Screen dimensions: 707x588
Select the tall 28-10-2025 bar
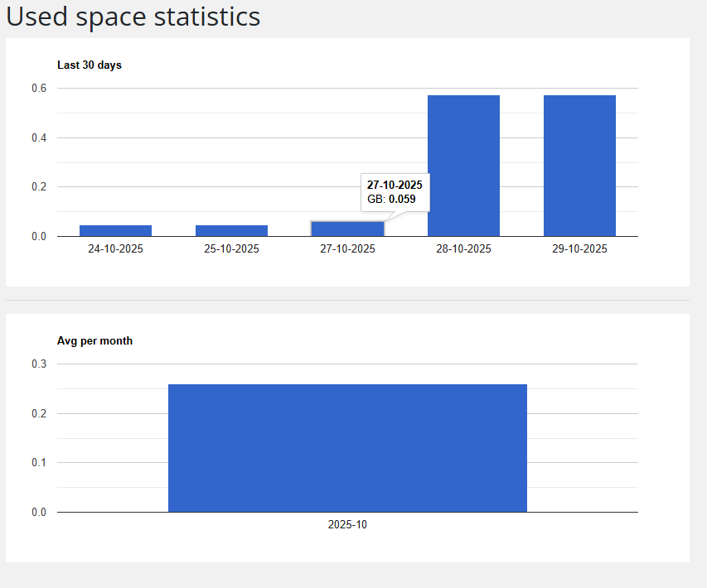[463, 166]
